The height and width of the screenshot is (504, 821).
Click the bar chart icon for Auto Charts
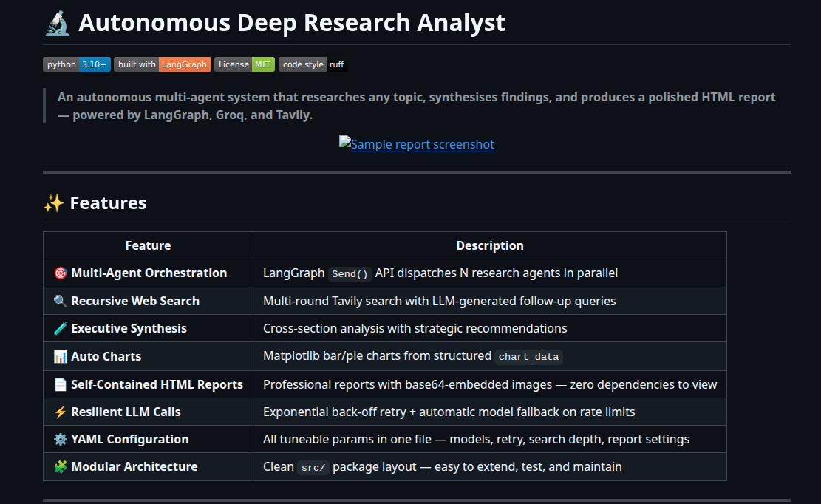[x=61, y=357]
